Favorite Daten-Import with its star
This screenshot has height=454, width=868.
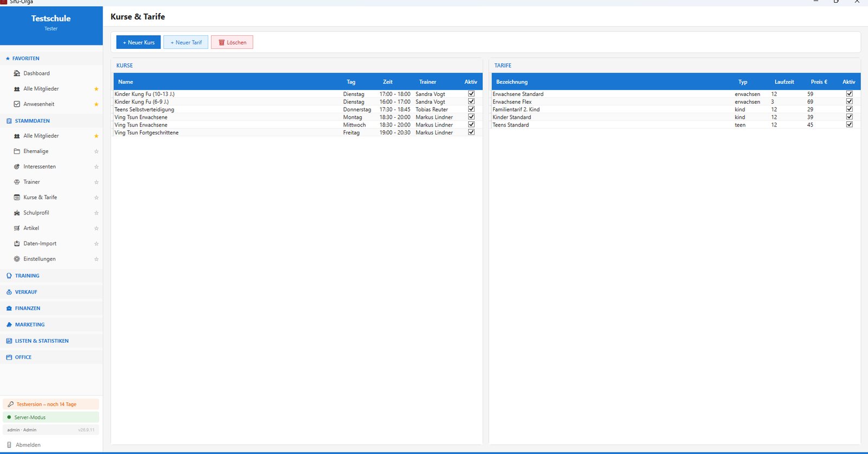click(97, 244)
